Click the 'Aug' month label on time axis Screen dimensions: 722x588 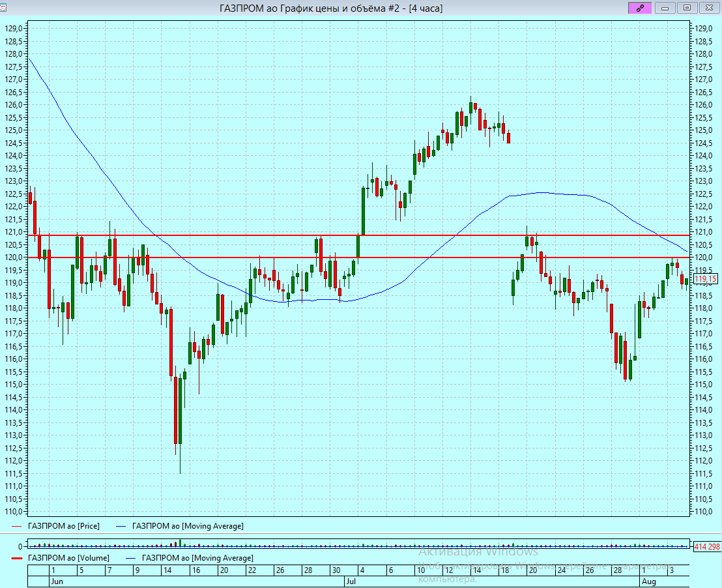(x=649, y=581)
